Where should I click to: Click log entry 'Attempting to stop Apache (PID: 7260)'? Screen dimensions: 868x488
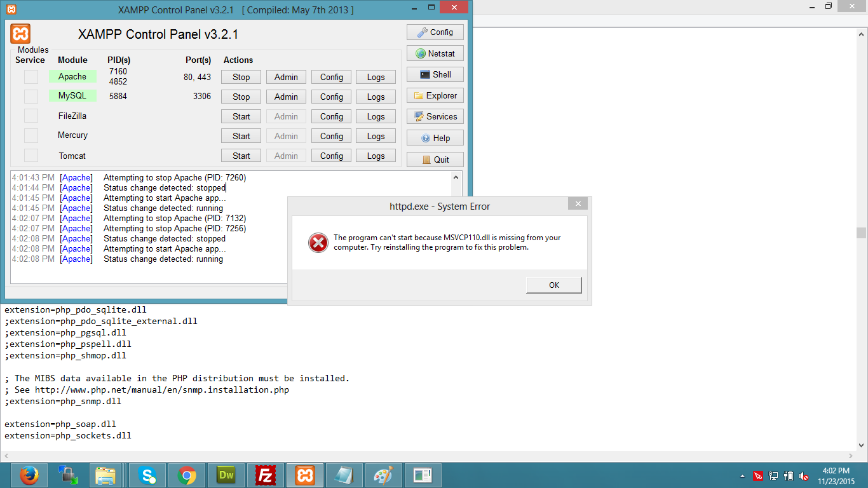(175, 178)
